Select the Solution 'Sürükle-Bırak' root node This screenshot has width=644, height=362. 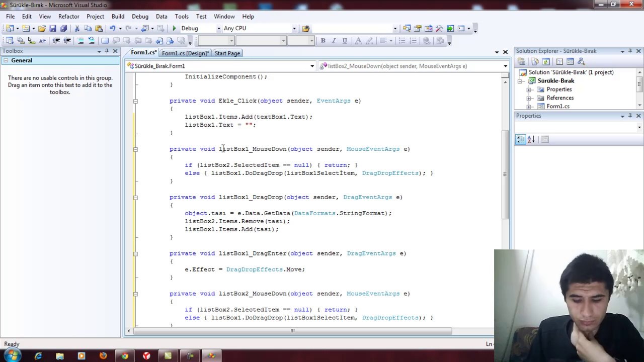pos(571,72)
